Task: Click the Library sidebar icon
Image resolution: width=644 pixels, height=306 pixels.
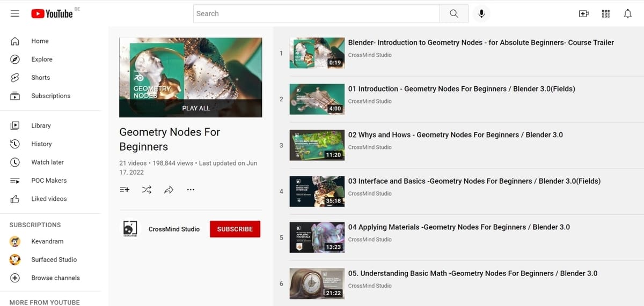Action: click(x=15, y=126)
